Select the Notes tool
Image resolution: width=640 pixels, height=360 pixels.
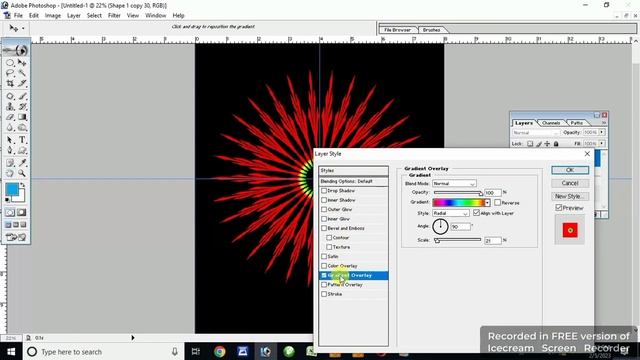[10, 163]
